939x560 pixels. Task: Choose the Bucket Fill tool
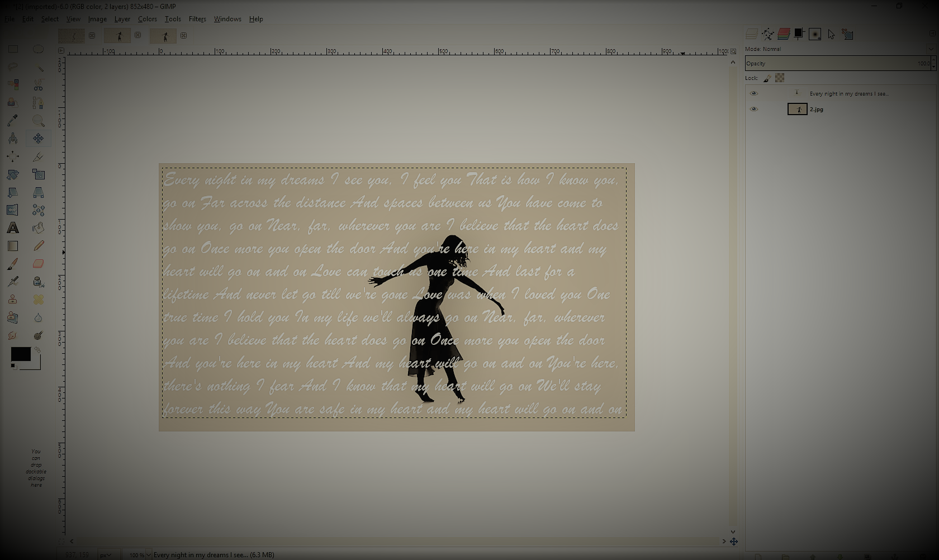click(38, 228)
